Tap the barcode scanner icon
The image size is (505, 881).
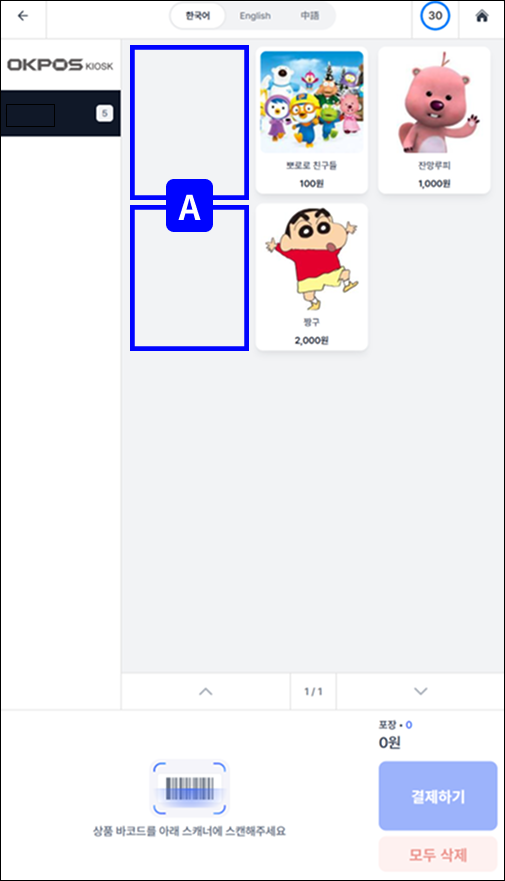click(x=190, y=788)
